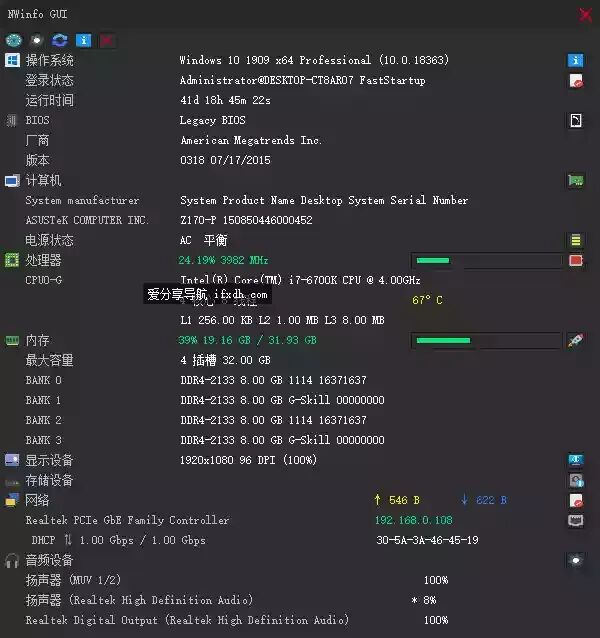600x638 pixels.
Task: Open the gear icon beside 音频设备
Action: coord(575,560)
